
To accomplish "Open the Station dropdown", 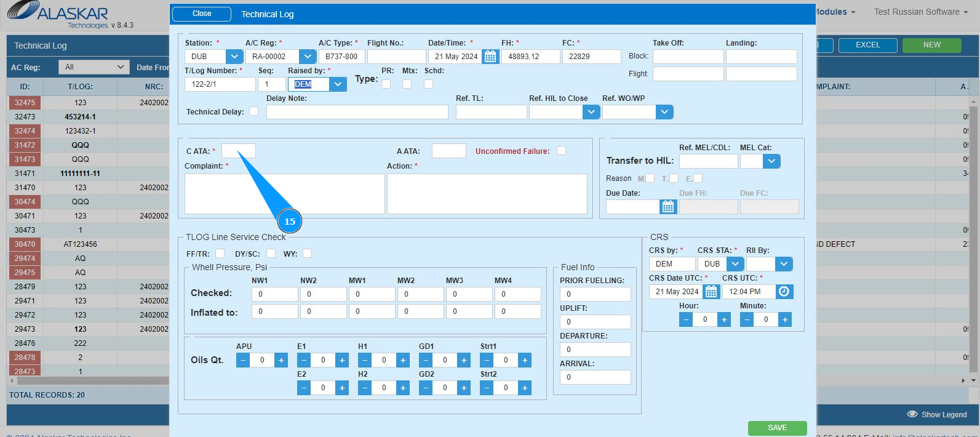I will pos(234,57).
